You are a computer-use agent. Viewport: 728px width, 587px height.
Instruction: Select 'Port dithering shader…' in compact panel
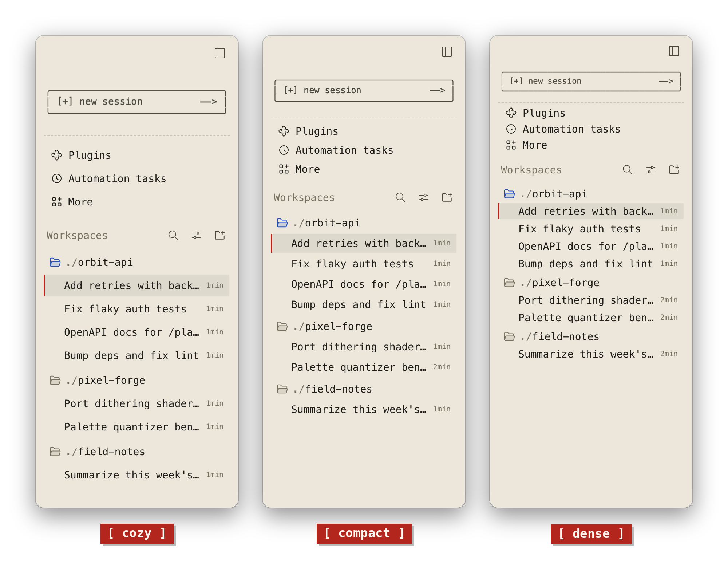(x=364, y=347)
